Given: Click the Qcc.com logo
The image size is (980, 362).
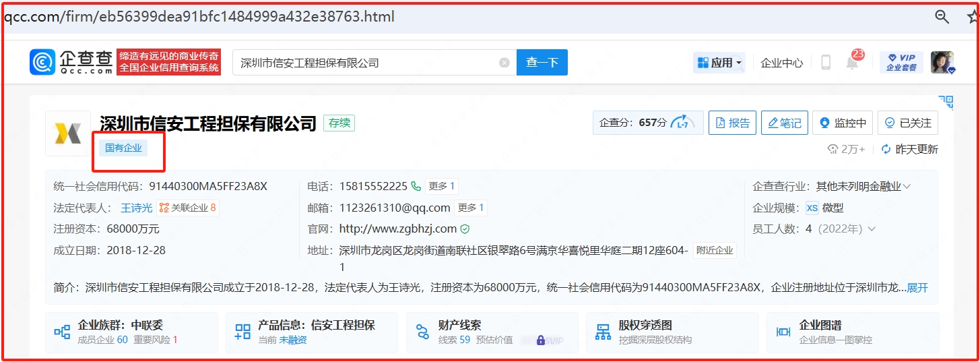Looking at the screenshot, I should click(71, 62).
